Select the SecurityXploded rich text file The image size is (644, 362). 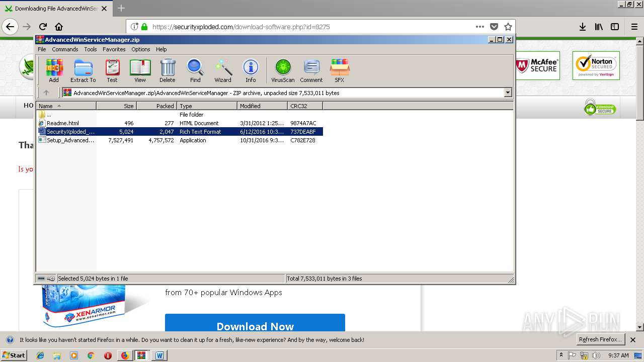click(x=180, y=132)
